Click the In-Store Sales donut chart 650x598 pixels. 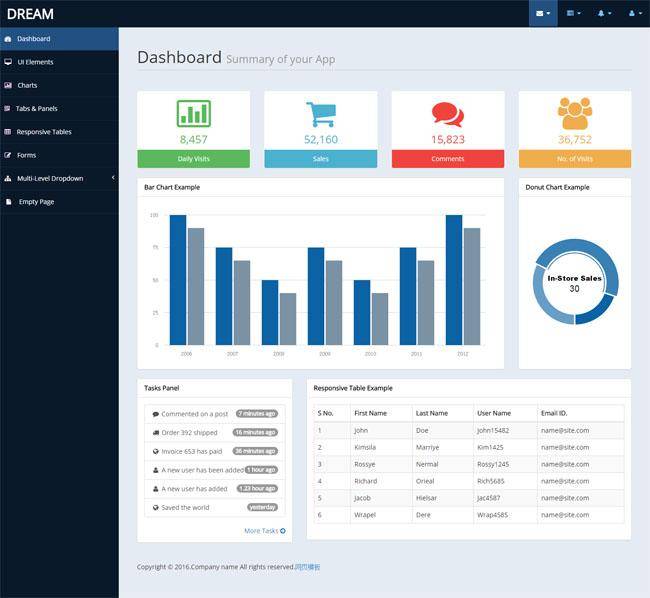[574, 282]
